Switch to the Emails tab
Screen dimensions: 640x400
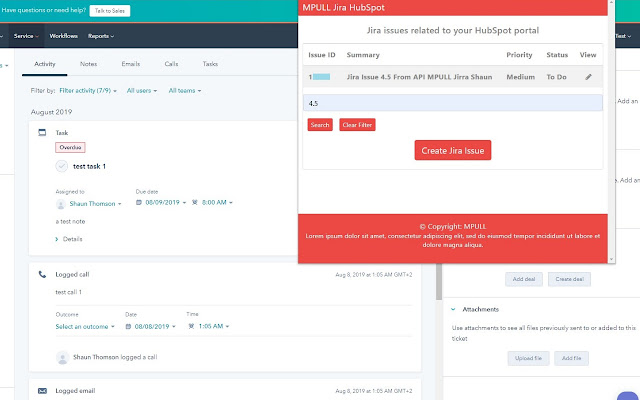point(131,64)
